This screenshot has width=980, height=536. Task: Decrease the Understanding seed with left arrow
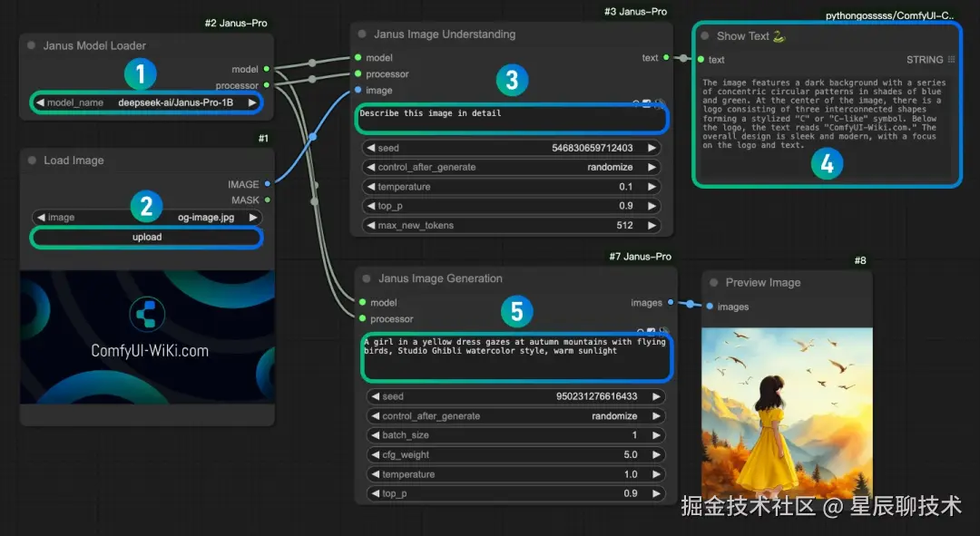(370, 148)
